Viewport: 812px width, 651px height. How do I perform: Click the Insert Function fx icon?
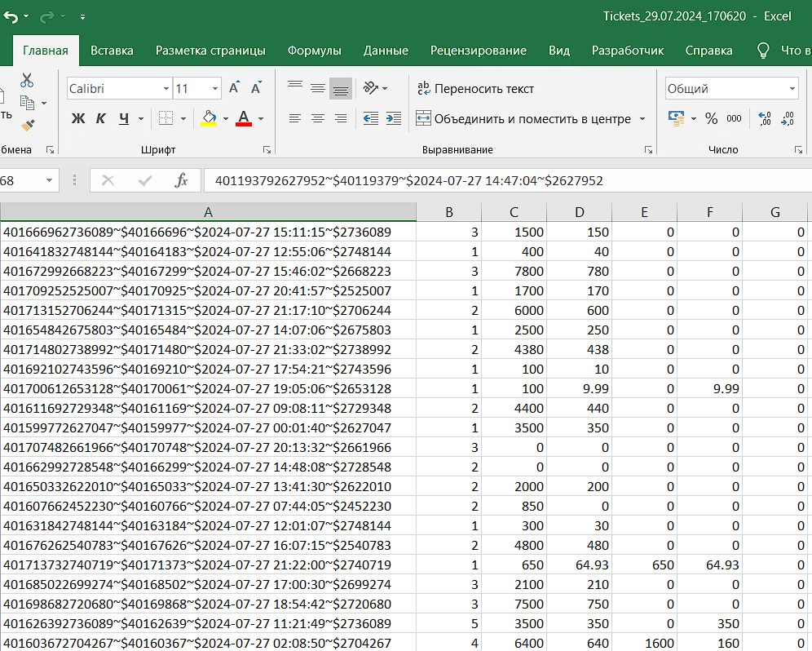point(181,180)
